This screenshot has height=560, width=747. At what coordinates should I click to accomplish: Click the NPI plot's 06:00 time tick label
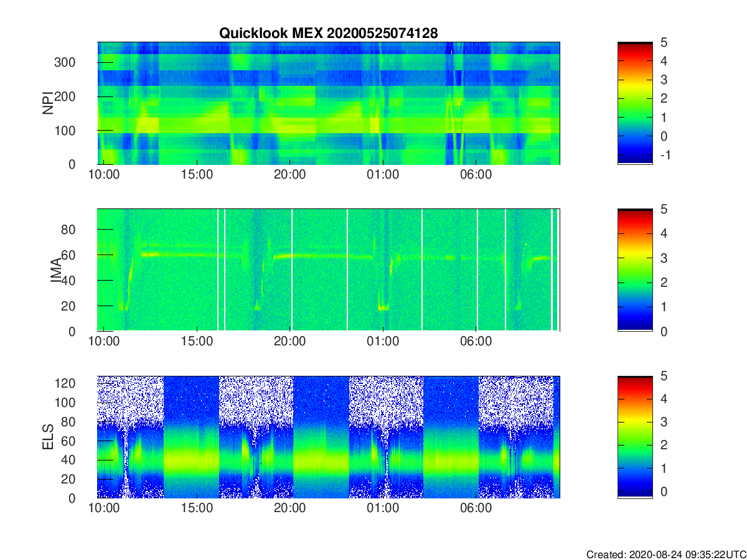[476, 175]
